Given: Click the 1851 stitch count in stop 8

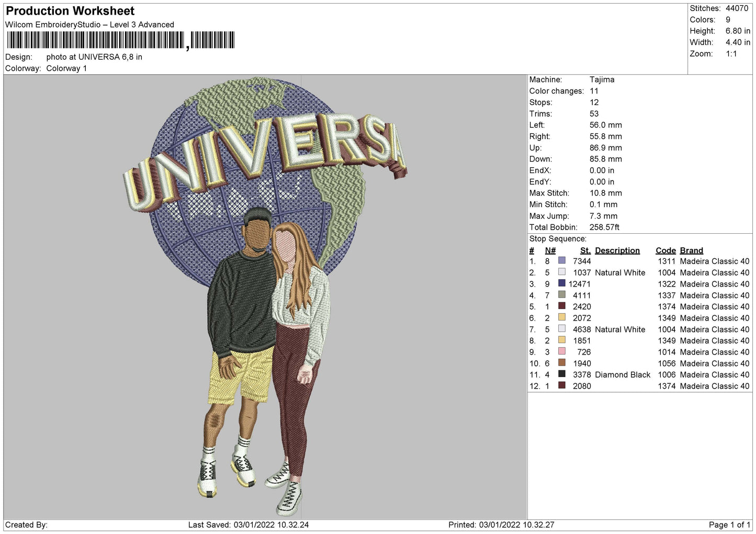Looking at the screenshot, I should [582, 340].
